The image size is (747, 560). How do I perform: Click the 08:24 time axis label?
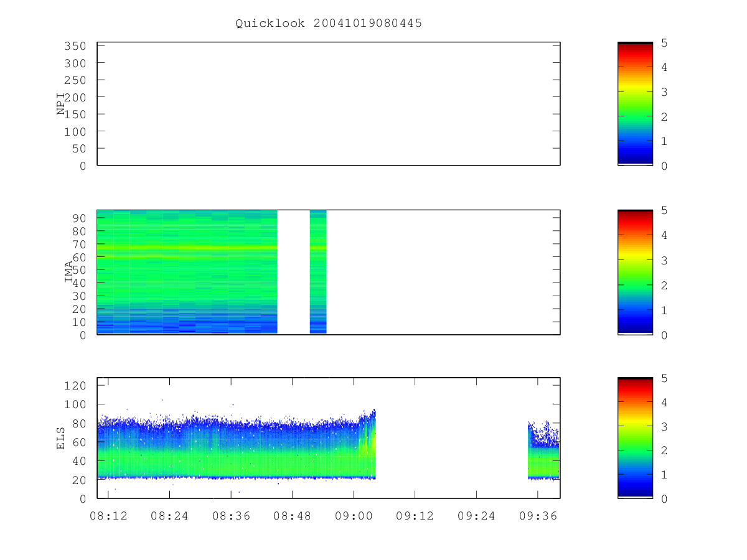tap(170, 515)
